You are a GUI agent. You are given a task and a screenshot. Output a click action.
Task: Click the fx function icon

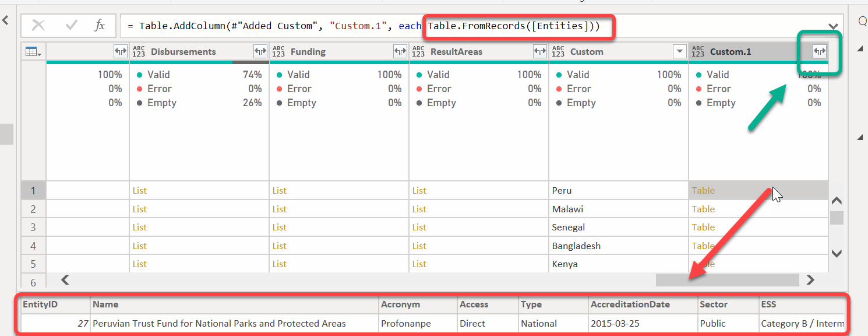coord(100,26)
